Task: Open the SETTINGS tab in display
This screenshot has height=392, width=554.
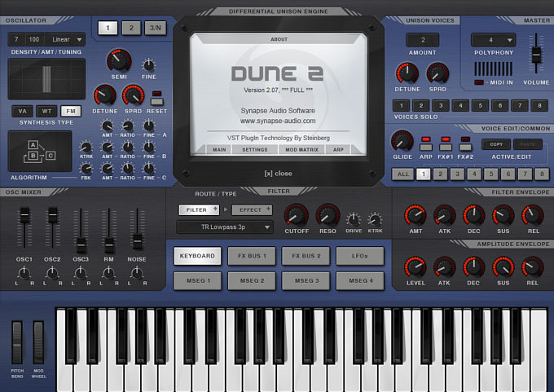Action: click(255, 150)
